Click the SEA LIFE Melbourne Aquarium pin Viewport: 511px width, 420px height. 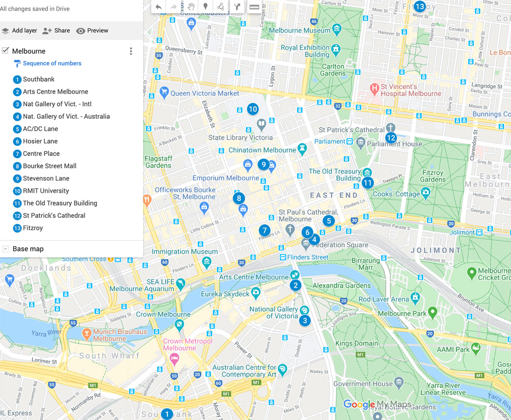[x=181, y=284]
